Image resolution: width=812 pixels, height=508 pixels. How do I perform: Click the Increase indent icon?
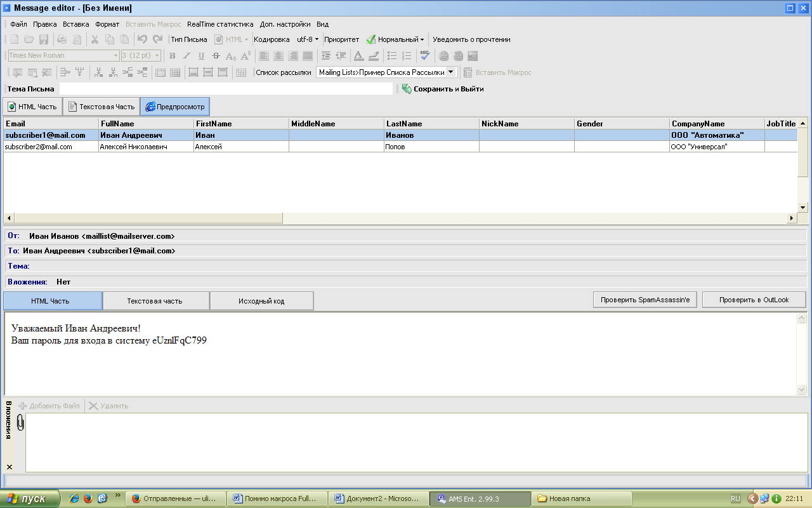tap(326, 56)
